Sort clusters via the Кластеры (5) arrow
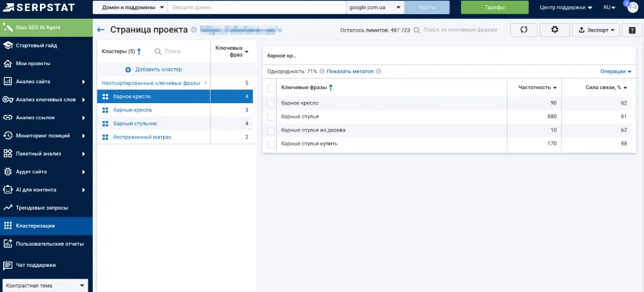This screenshot has height=292, width=644. click(x=139, y=52)
